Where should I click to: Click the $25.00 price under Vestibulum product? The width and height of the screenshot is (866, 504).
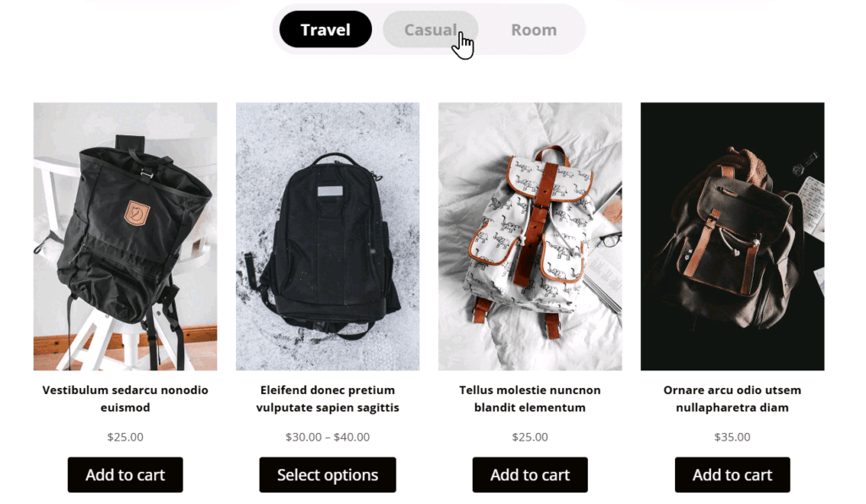(x=125, y=437)
